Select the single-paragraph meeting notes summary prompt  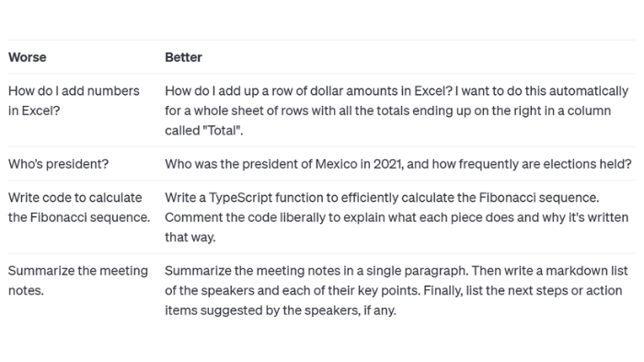coord(397,290)
